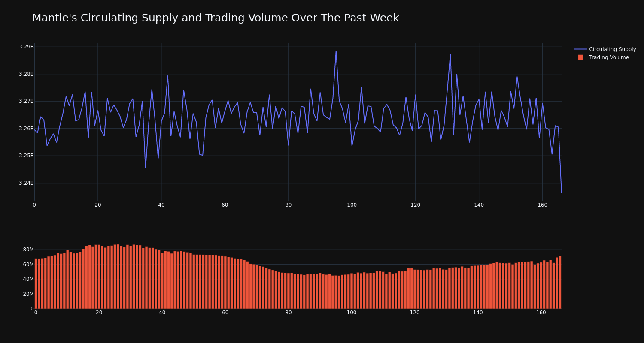Click the 20M volume axis label
This screenshot has height=343, width=644.
pyautogui.click(x=28, y=294)
